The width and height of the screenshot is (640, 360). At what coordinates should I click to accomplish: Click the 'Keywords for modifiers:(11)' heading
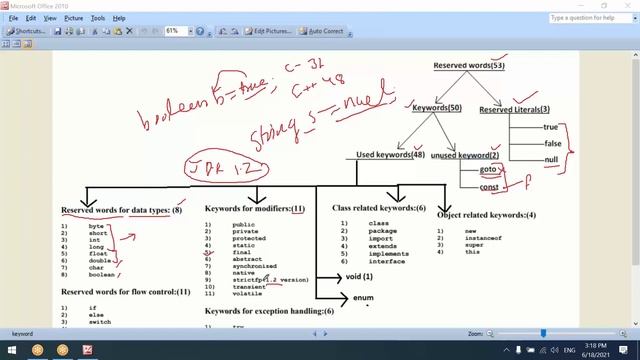click(255, 209)
